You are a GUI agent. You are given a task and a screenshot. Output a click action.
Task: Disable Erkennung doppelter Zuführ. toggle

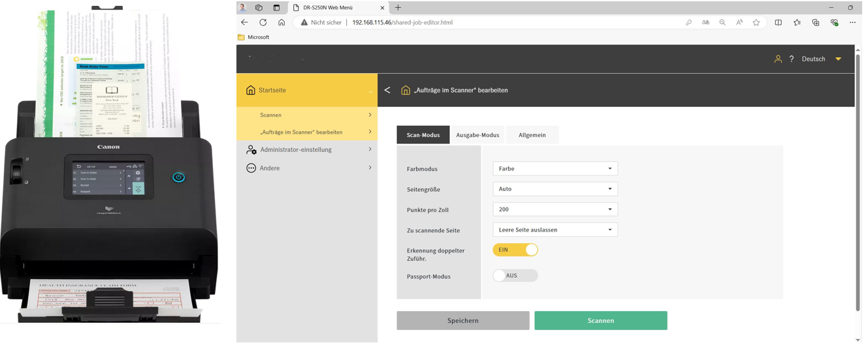(x=515, y=250)
